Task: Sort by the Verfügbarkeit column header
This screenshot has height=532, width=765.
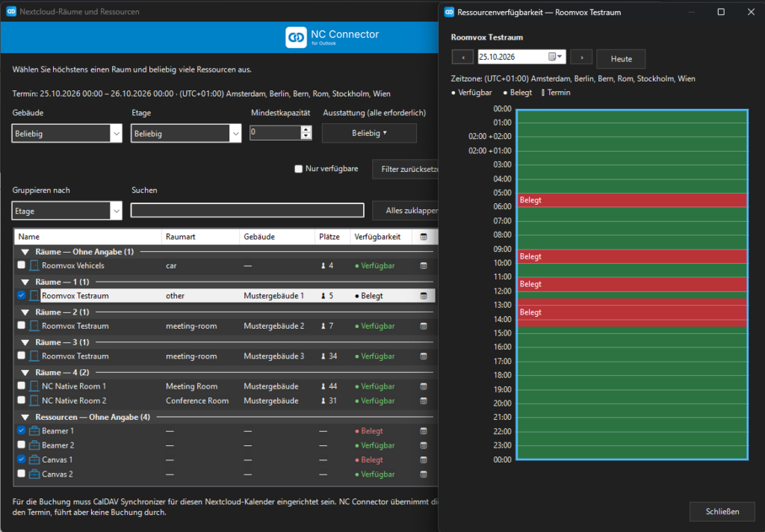Action: 382,237
